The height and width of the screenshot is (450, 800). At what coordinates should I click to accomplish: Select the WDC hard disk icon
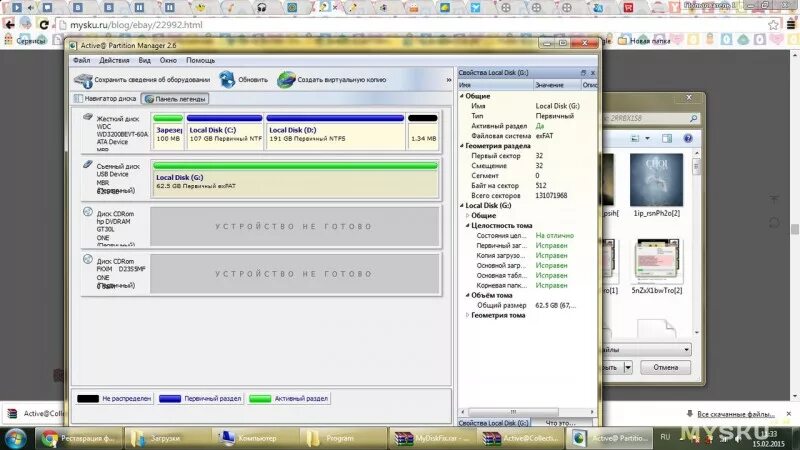88,117
